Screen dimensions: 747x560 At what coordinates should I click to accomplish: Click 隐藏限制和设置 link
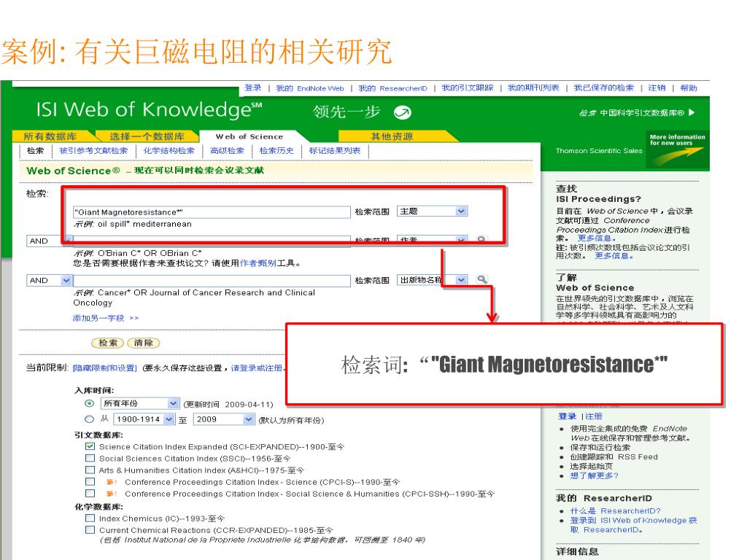point(105,368)
